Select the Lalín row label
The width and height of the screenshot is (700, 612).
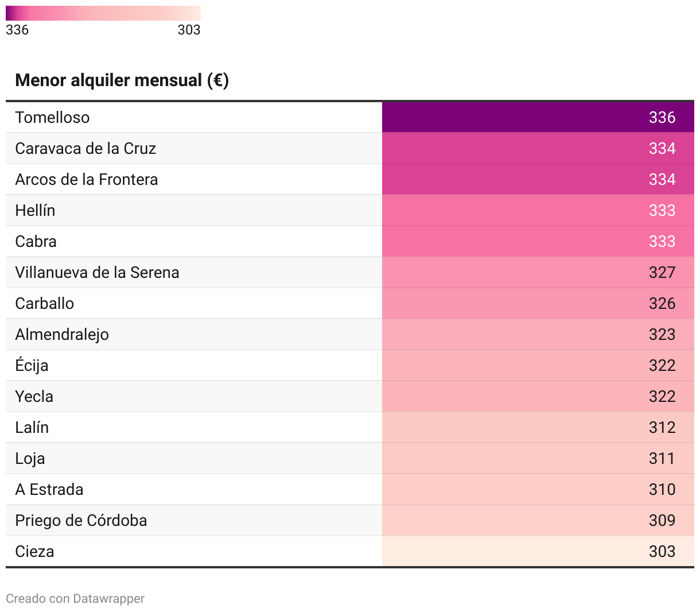click(x=32, y=427)
